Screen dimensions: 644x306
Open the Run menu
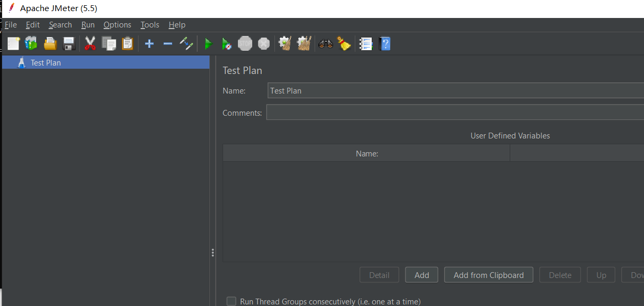tap(88, 25)
